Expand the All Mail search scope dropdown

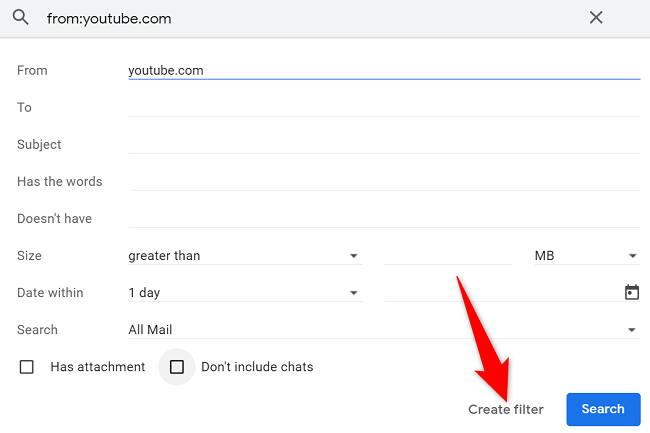point(383,330)
